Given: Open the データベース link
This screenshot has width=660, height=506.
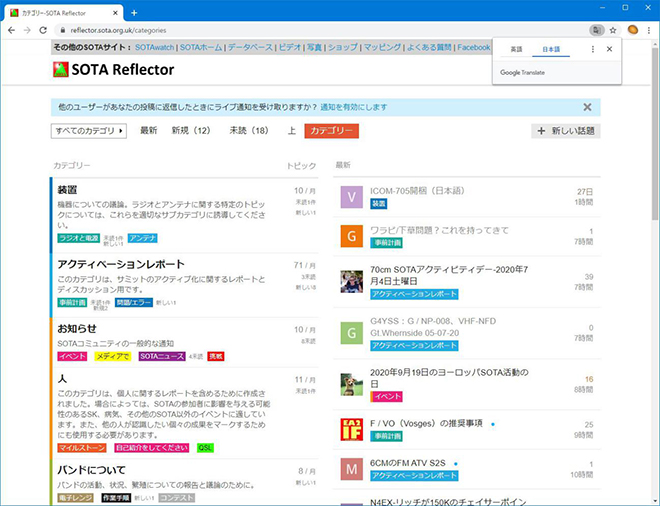Looking at the screenshot, I should click(250, 48).
